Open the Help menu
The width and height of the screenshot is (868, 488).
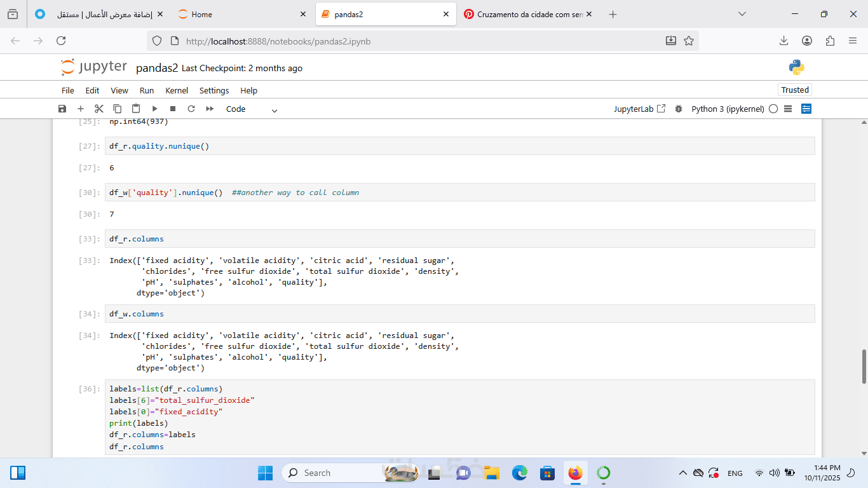tap(249, 90)
